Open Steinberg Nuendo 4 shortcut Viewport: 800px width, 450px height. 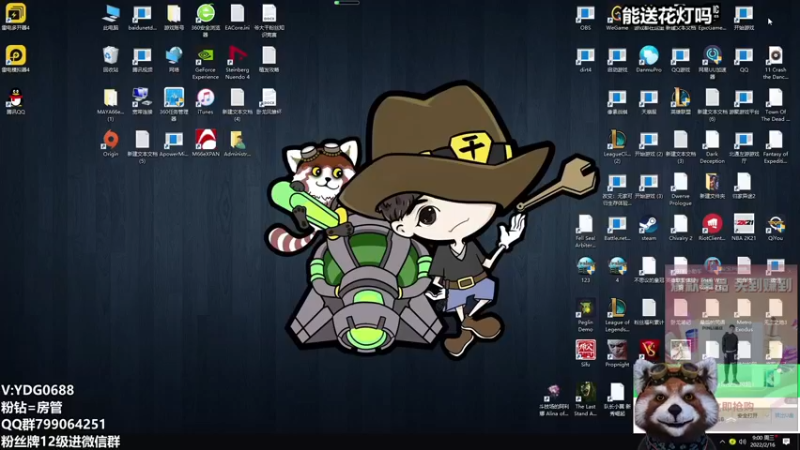click(237, 63)
